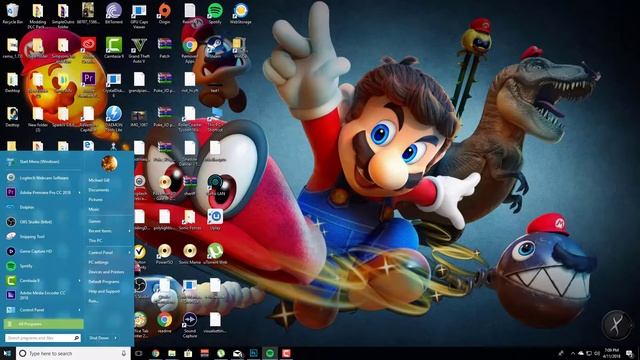Viewport: 640px width, 360px height.
Task: Open Spotify desktop shortcut
Action: (215, 14)
